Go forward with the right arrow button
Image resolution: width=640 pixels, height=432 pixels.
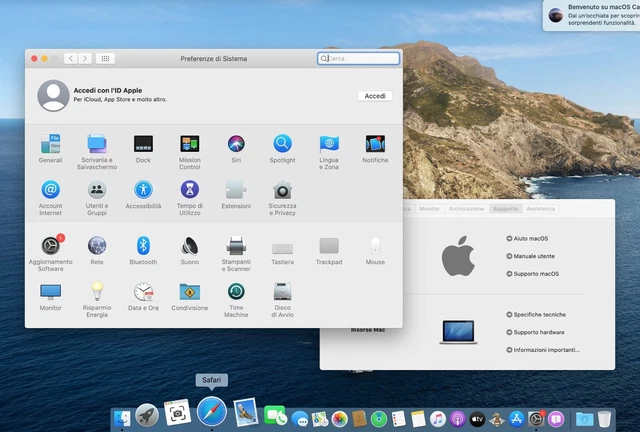pos(85,58)
